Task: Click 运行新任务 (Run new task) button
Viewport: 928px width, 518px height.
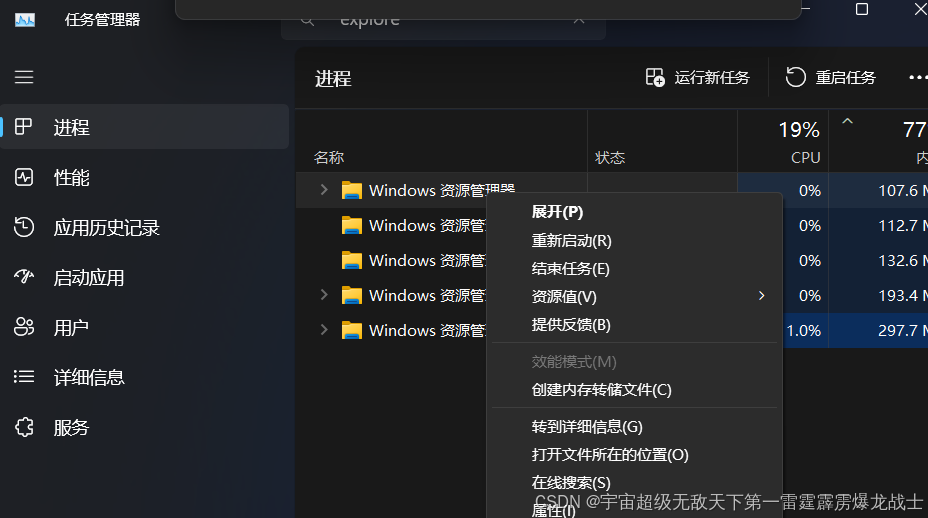Action: (698, 78)
